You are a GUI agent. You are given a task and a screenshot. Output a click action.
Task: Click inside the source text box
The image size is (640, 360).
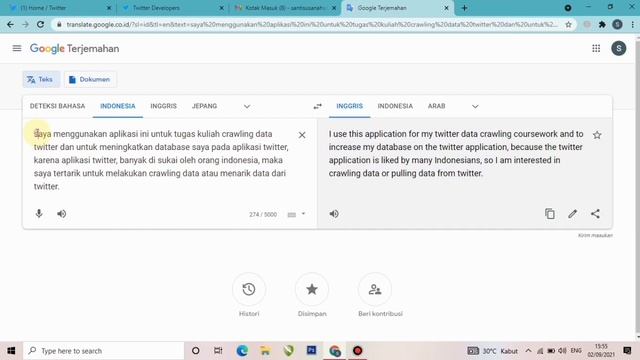pyautogui.click(x=161, y=160)
